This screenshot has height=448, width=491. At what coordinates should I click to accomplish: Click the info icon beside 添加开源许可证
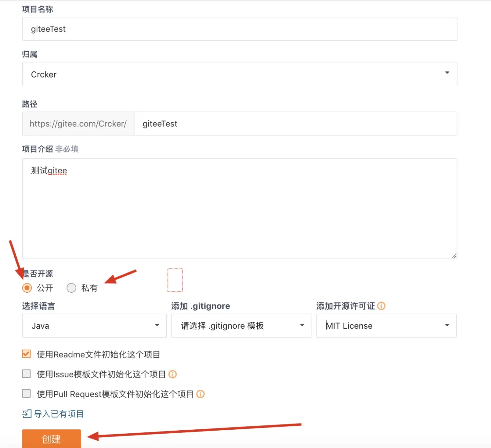point(381,306)
